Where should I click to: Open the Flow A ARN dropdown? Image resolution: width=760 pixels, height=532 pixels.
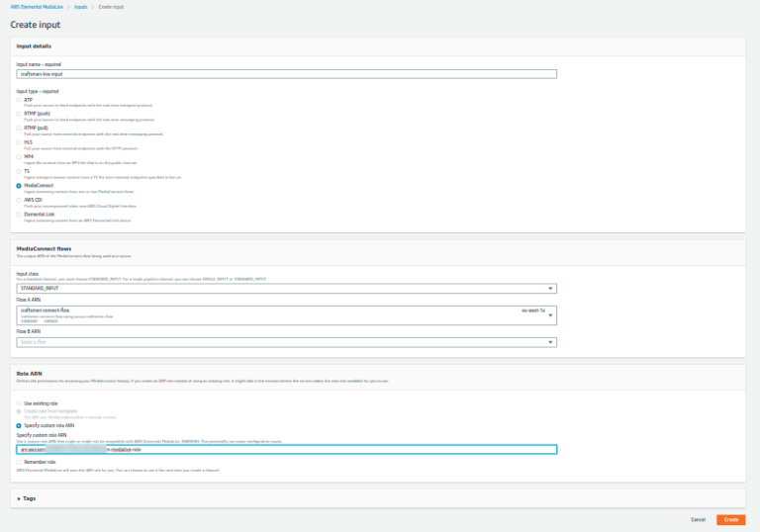[286, 314]
